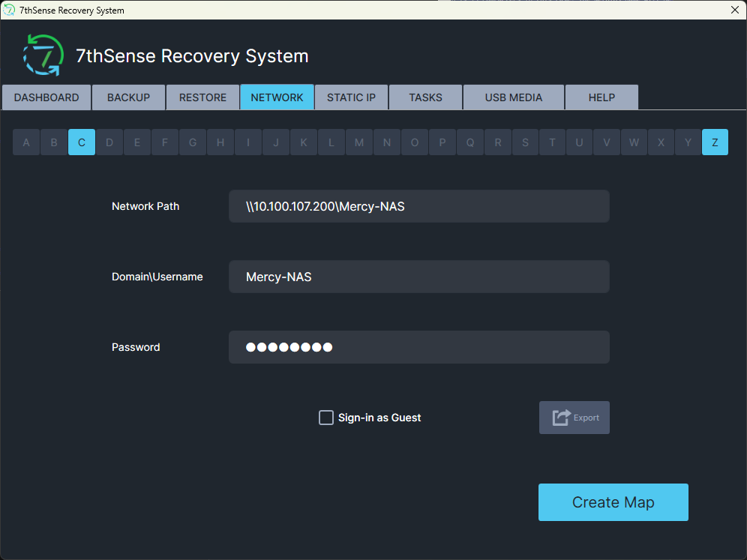The image size is (747, 560).
Task: Open the USB MEDIA tab
Action: [514, 97]
